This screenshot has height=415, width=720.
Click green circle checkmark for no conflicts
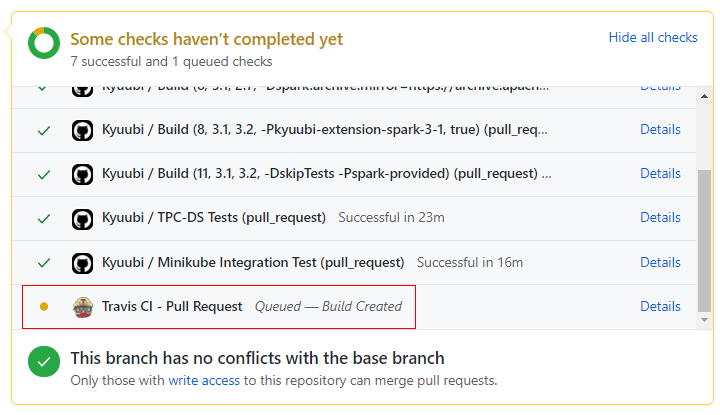(x=44, y=361)
